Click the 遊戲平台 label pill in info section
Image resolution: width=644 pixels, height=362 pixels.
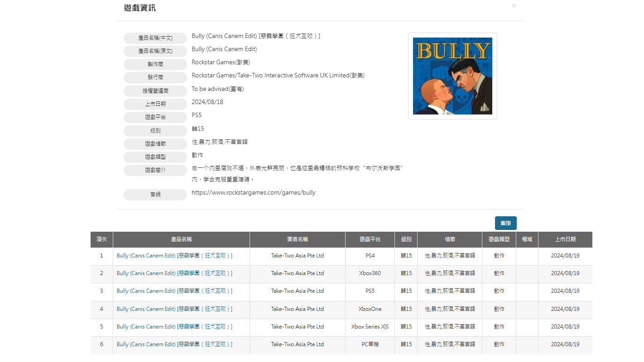pyautogui.click(x=155, y=117)
